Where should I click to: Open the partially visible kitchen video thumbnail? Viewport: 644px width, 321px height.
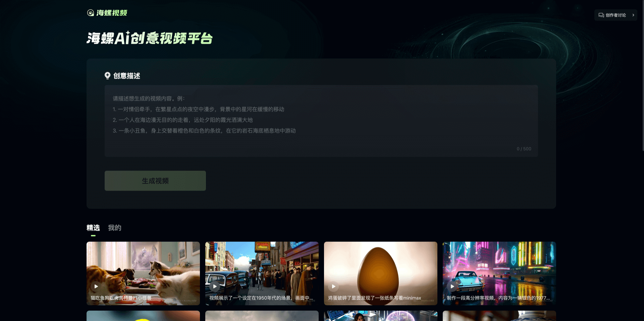(380, 316)
